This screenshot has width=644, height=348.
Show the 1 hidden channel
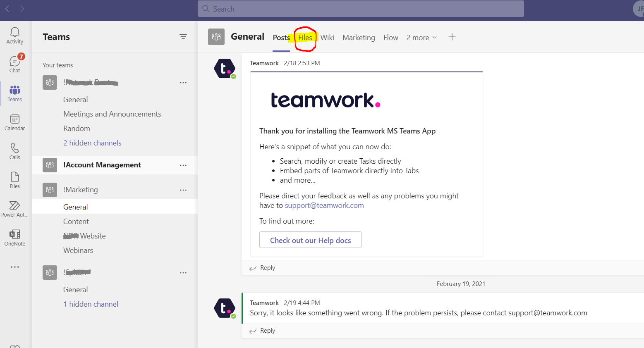(x=91, y=304)
